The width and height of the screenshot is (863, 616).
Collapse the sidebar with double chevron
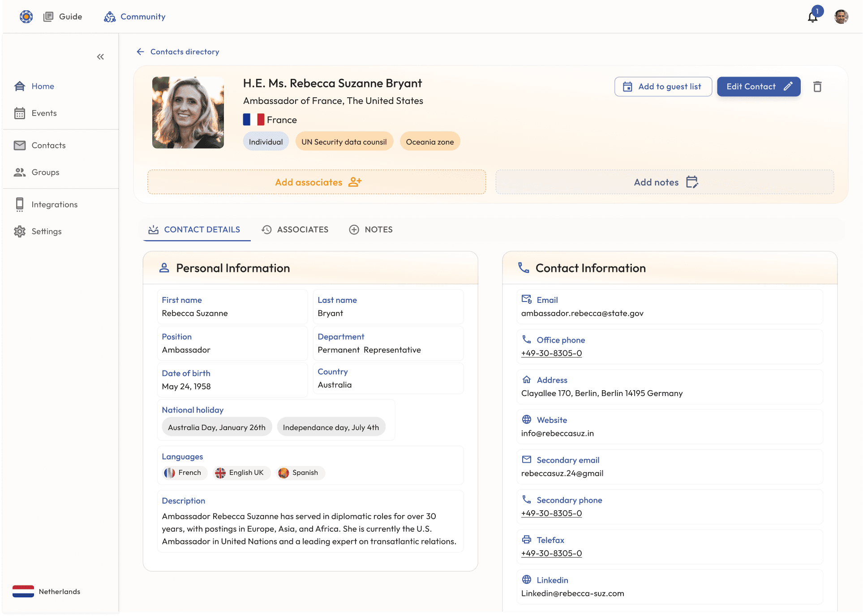point(100,56)
